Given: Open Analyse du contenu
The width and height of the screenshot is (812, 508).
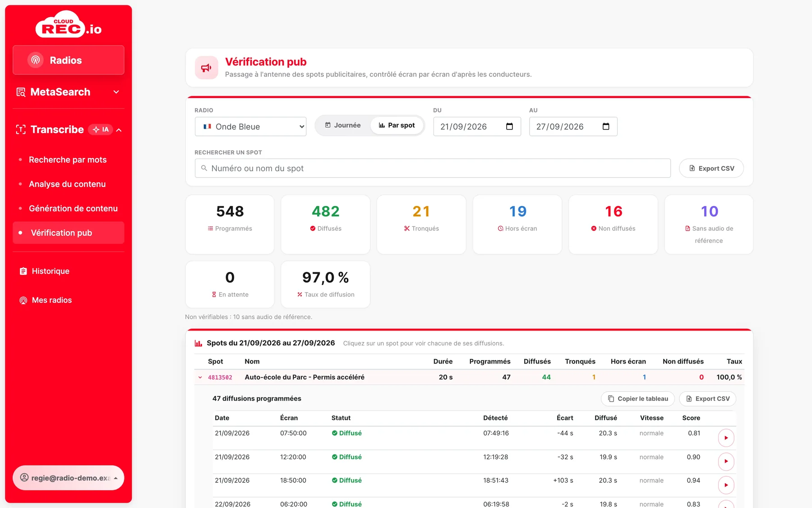Looking at the screenshot, I should click(x=67, y=184).
